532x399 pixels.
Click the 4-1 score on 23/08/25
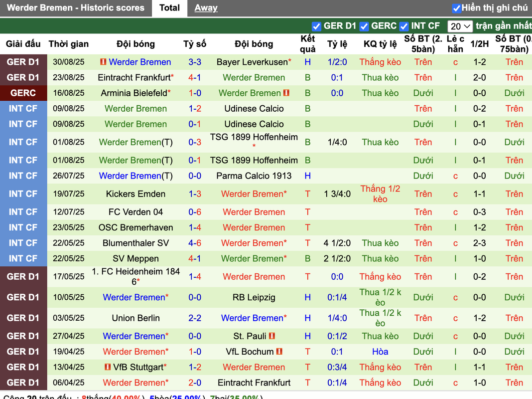(195, 78)
